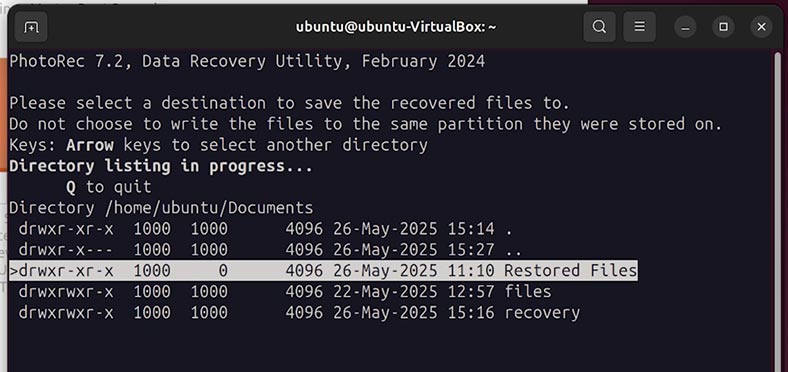Click the terminal scrollbar on right edge
This screenshot has width=788, height=372.
click(777, 211)
